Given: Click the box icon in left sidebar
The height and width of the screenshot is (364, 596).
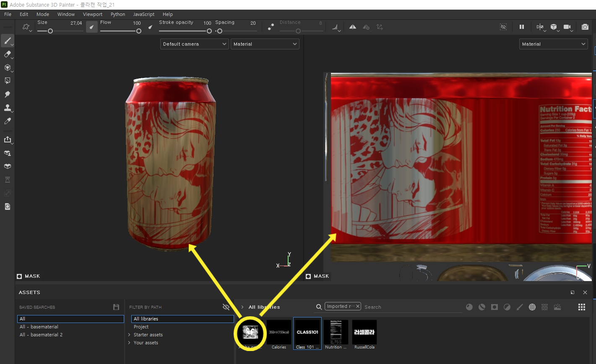Looking at the screenshot, I should click(x=7, y=166).
